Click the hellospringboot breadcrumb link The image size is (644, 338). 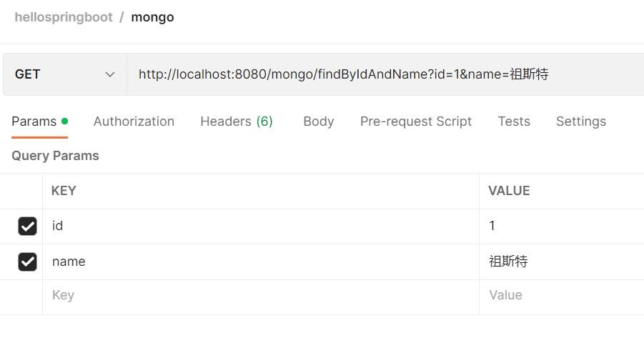(x=64, y=17)
